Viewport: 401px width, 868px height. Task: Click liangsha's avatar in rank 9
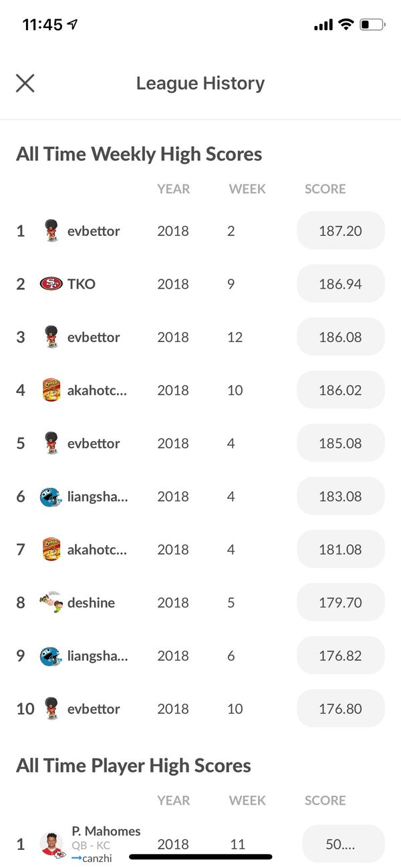pos(51,656)
